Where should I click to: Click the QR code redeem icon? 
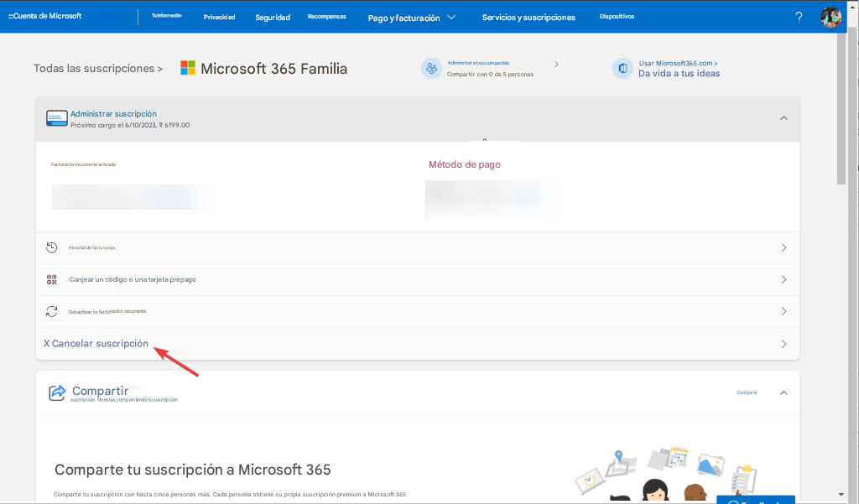click(x=51, y=279)
